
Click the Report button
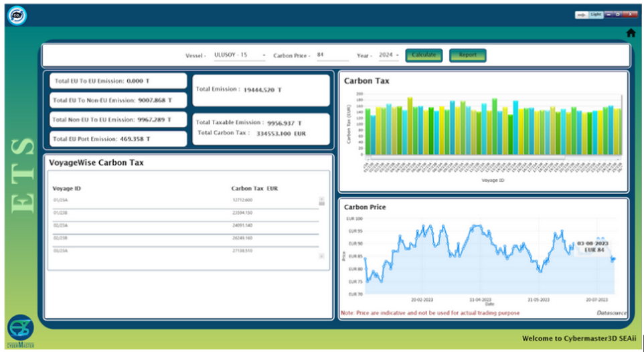coord(468,56)
